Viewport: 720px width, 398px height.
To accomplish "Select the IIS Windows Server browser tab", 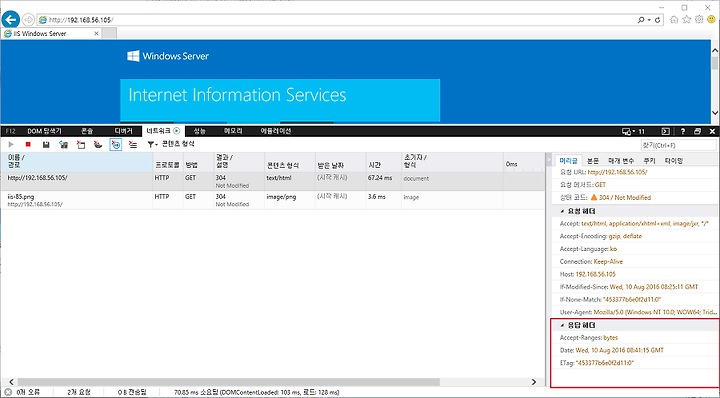I will coord(51,34).
